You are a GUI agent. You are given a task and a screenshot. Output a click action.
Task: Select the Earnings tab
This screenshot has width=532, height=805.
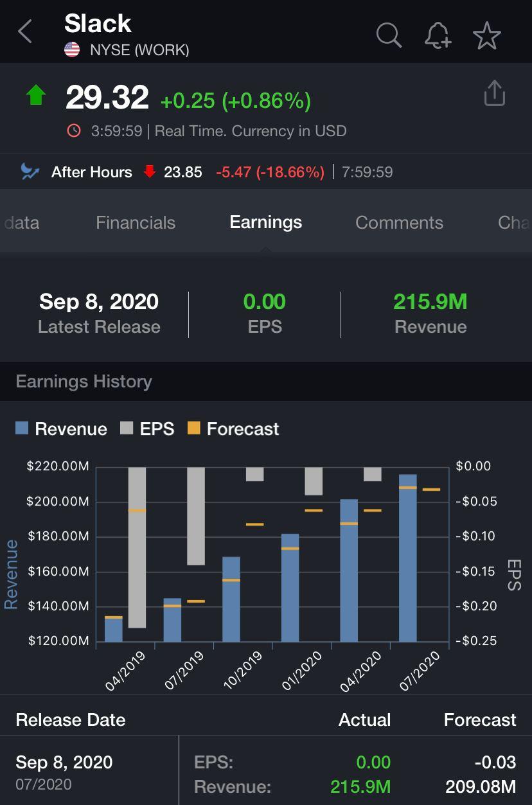[266, 222]
